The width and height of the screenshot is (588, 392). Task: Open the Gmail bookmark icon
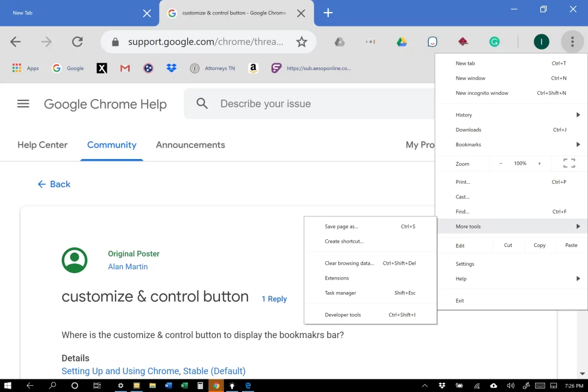(x=125, y=68)
